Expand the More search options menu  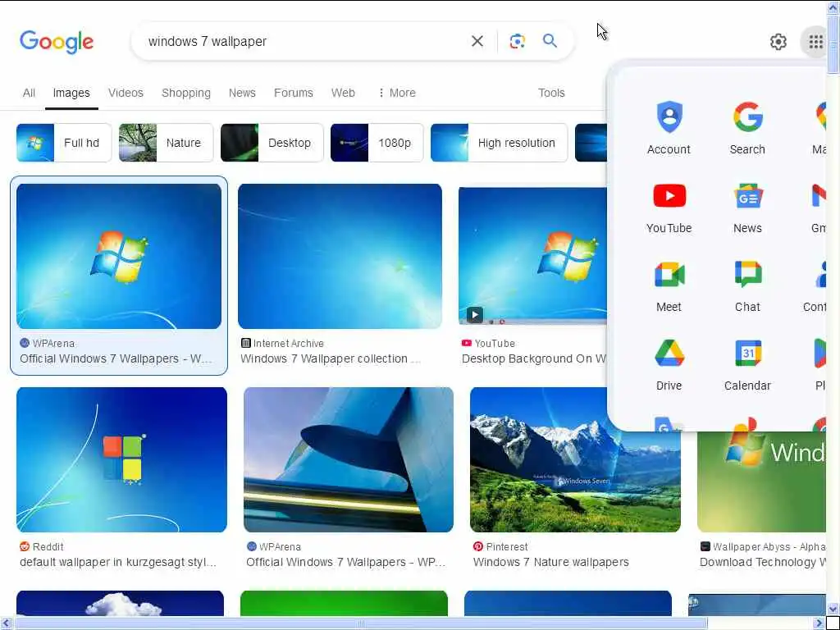[396, 93]
